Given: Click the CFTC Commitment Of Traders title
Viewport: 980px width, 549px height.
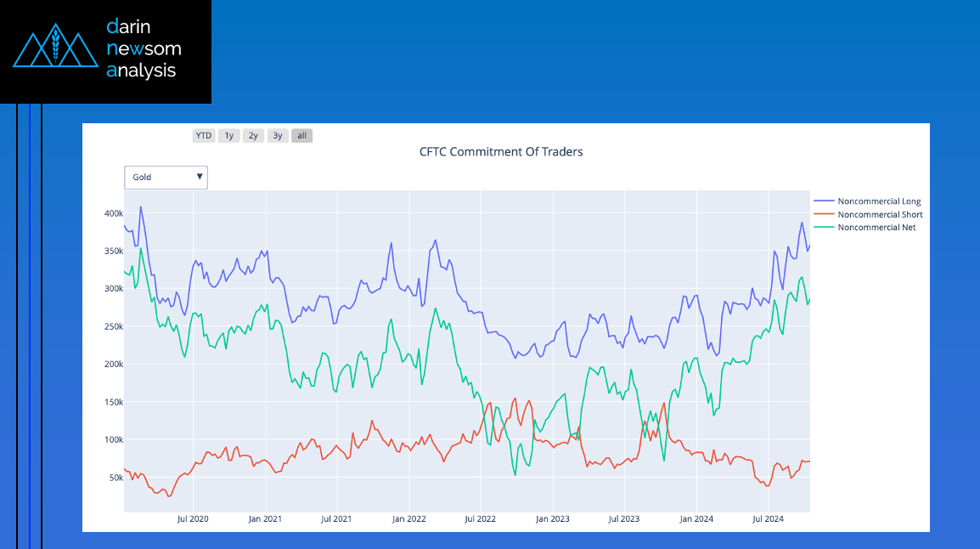Looking at the screenshot, I should coord(501,152).
